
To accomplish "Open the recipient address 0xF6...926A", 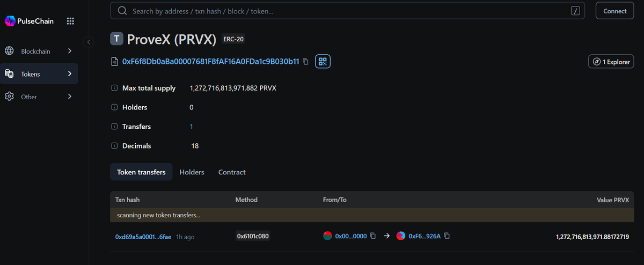I will tap(425, 236).
